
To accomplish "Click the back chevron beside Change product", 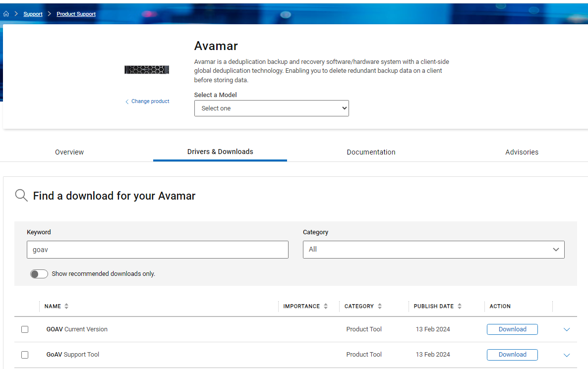I will pos(127,101).
